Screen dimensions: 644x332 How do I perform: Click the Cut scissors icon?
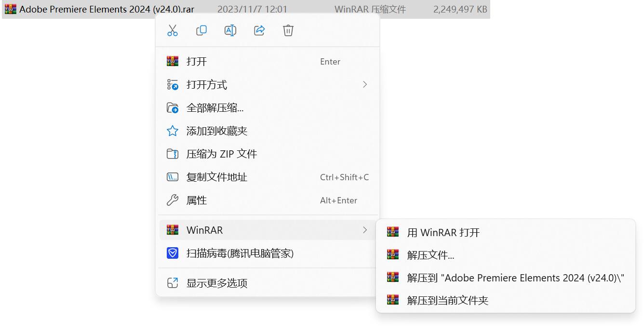[x=173, y=30]
